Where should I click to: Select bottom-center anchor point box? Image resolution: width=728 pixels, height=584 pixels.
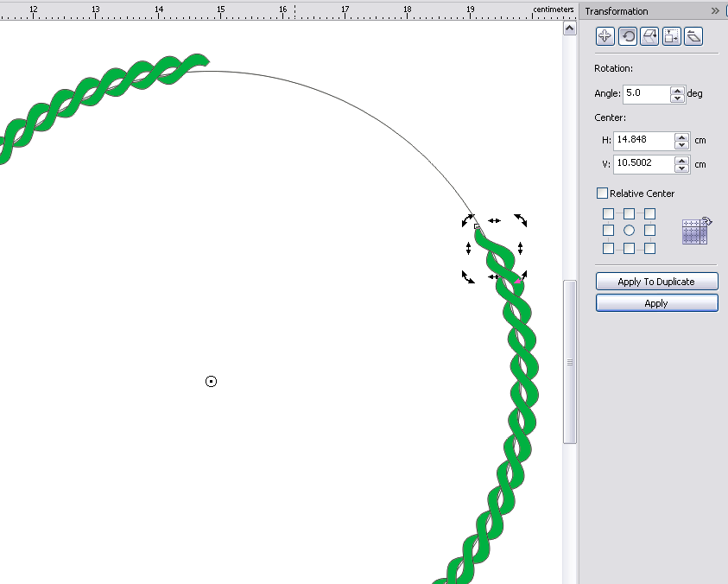629,249
